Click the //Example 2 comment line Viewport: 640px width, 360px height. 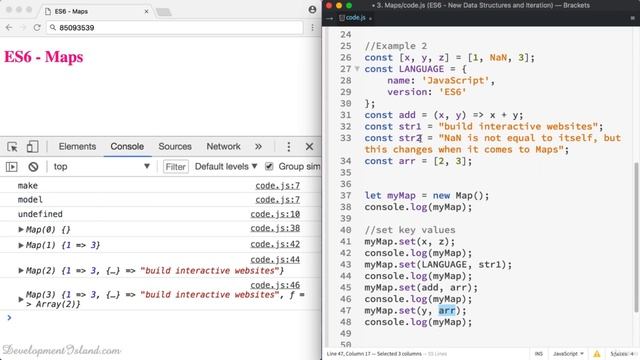click(x=396, y=46)
